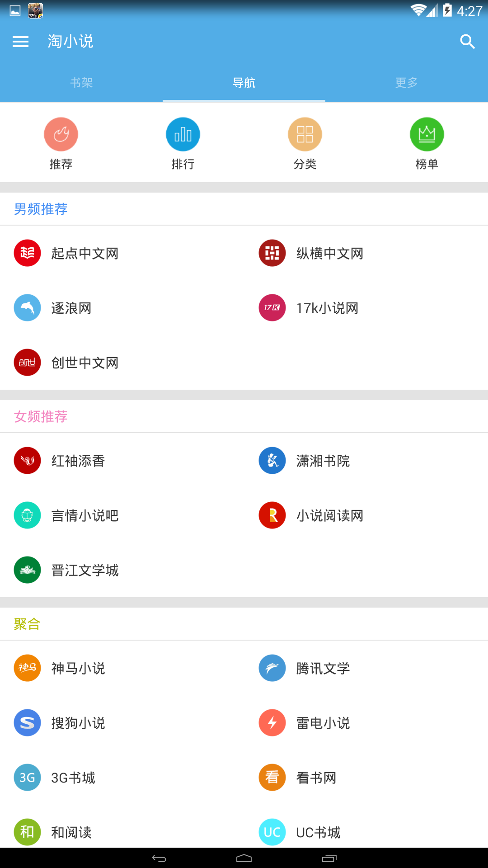Tap the 潇湘书院 blue icon
This screenshot has height=868, width=488.
pos(272,461)
